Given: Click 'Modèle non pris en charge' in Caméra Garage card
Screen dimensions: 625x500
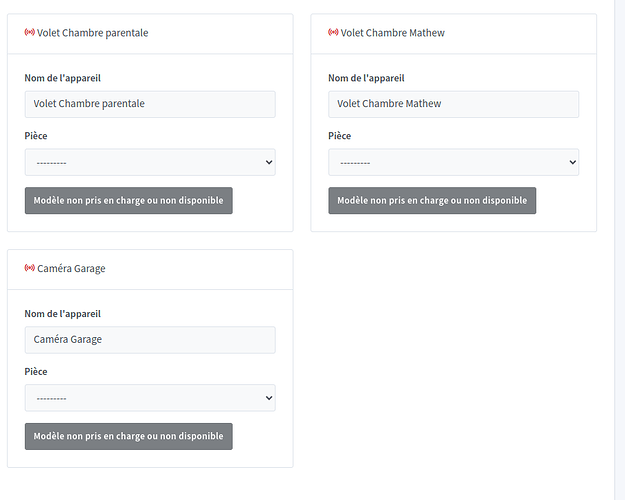Looking at the screenshot, I should [x=128, y=436].
